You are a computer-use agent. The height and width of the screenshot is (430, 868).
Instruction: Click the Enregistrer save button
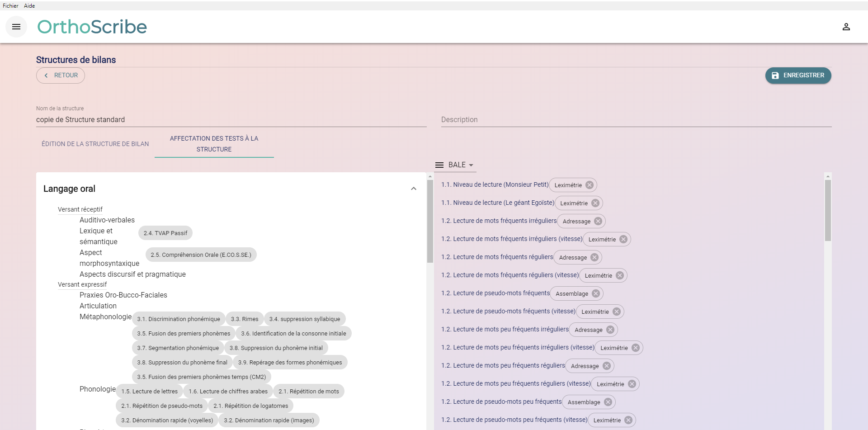[798, 76]
